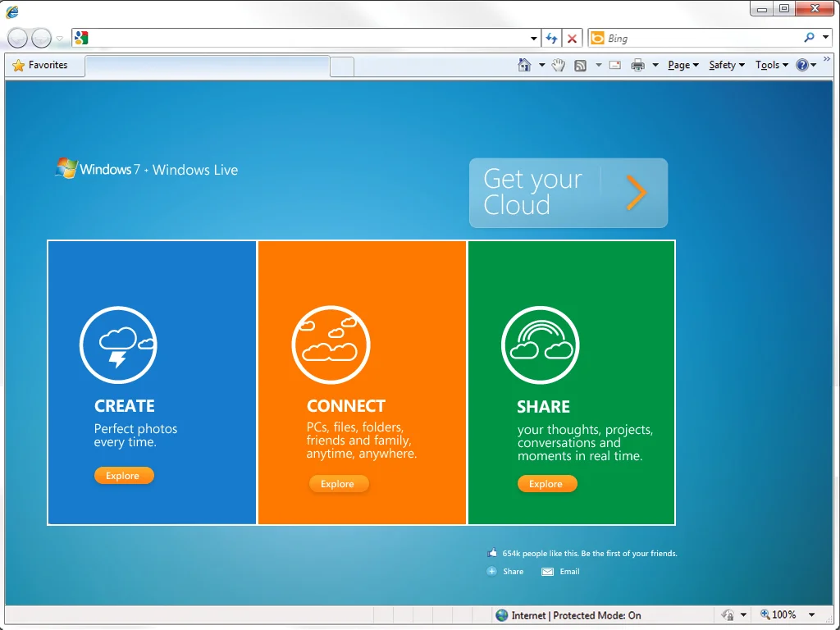Select the current browser tab

207,66
